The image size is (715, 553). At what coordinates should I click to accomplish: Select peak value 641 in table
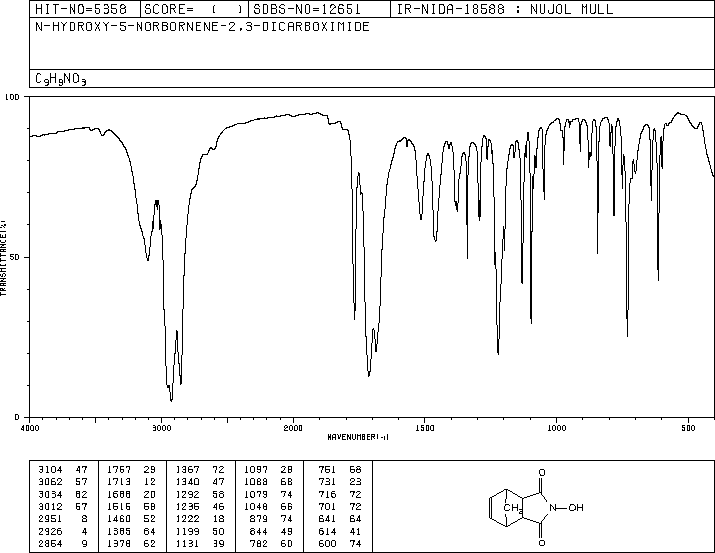[x=327, y=519]
